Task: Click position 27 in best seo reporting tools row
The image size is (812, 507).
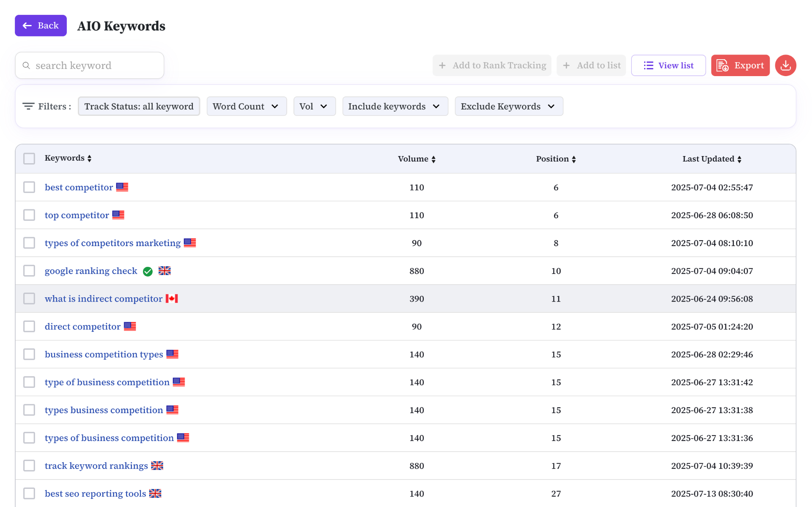Action: 556,493
